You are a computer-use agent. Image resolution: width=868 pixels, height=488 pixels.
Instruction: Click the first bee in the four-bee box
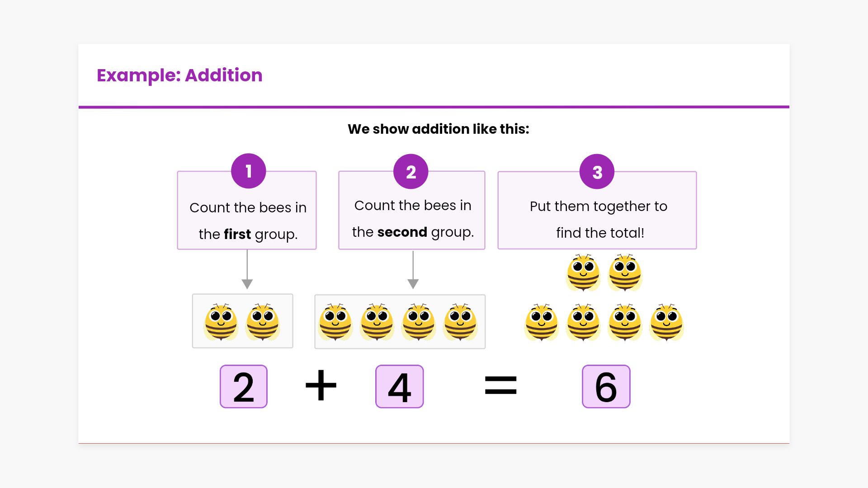coord(335,322)
